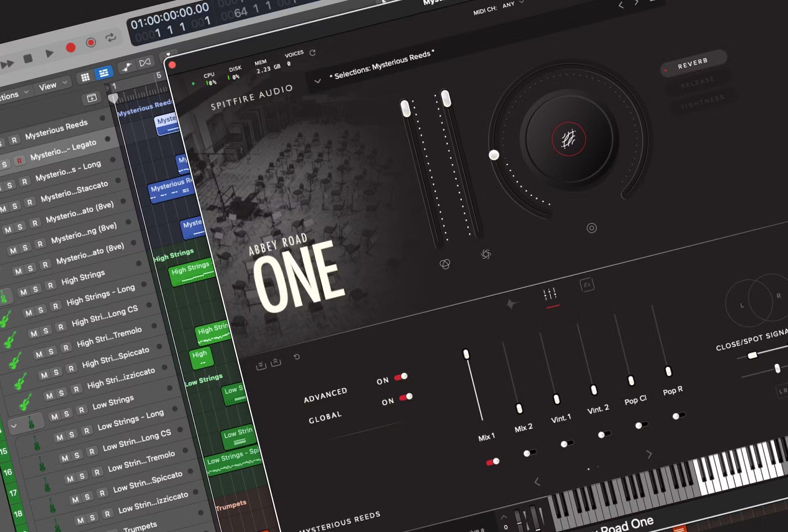Collapse the Low Strings track stack

click(14, 426)
